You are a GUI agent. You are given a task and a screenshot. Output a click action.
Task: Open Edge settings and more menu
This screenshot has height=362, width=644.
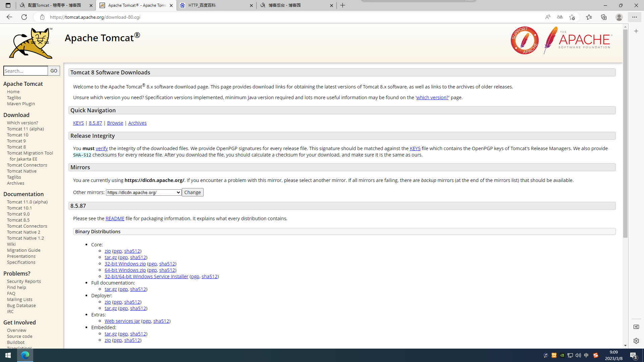click(x=634, y=17)
